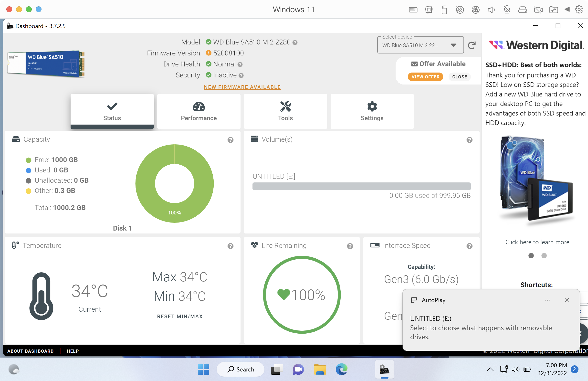Select the first ad carousel dot

(x=531, y=255)
